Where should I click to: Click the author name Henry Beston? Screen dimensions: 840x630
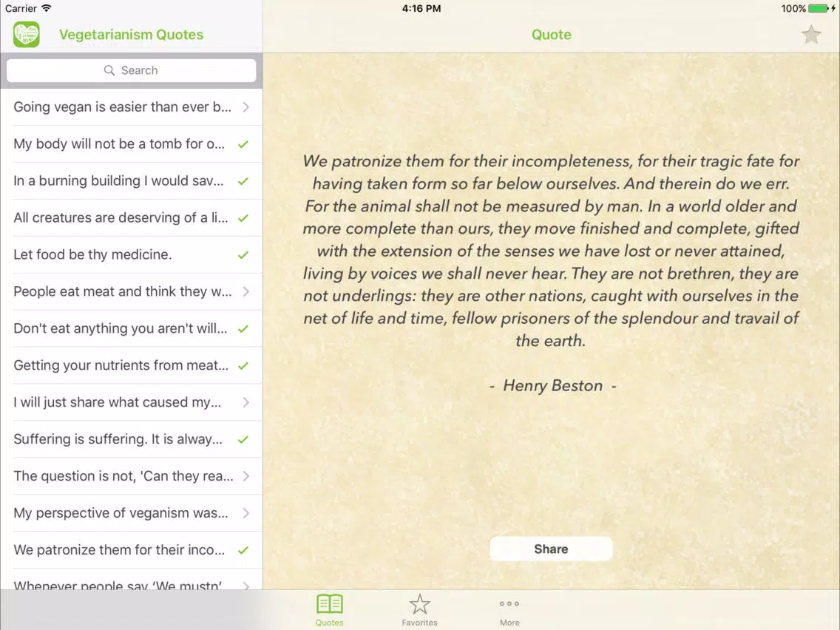[x=553, y=386]
